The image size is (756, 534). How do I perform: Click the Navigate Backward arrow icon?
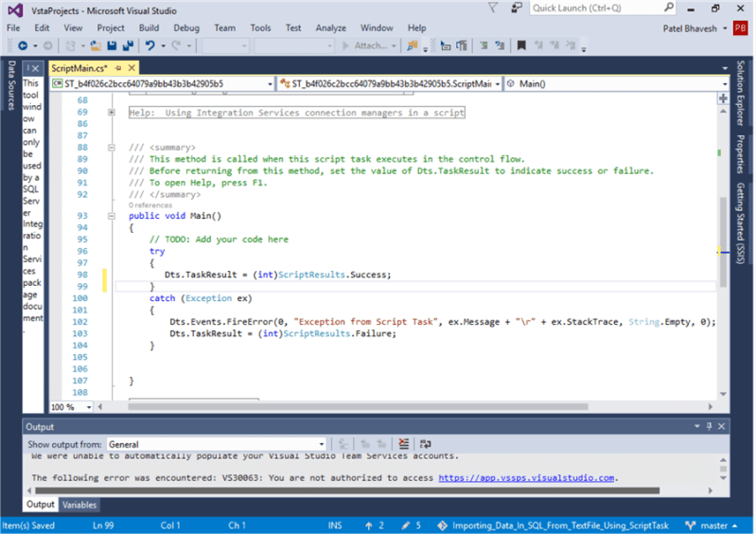pos(22,45)
